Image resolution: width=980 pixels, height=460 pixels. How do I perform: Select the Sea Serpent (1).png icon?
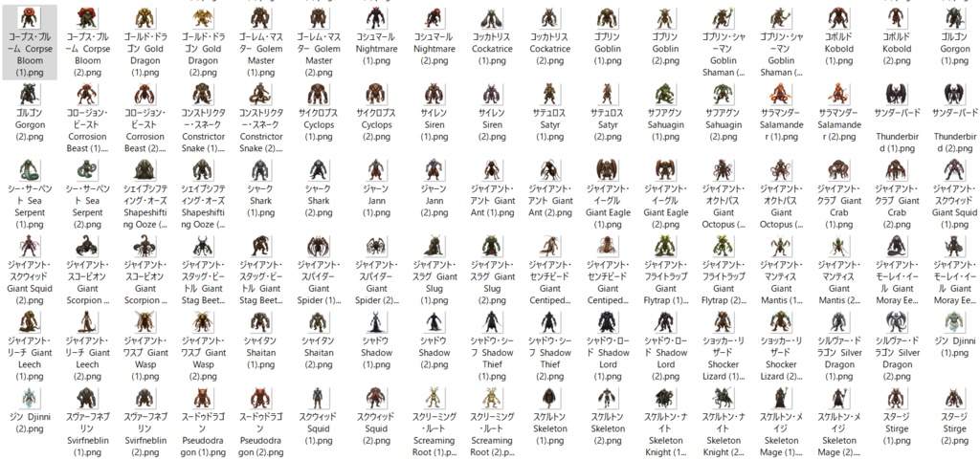point(30,170)
